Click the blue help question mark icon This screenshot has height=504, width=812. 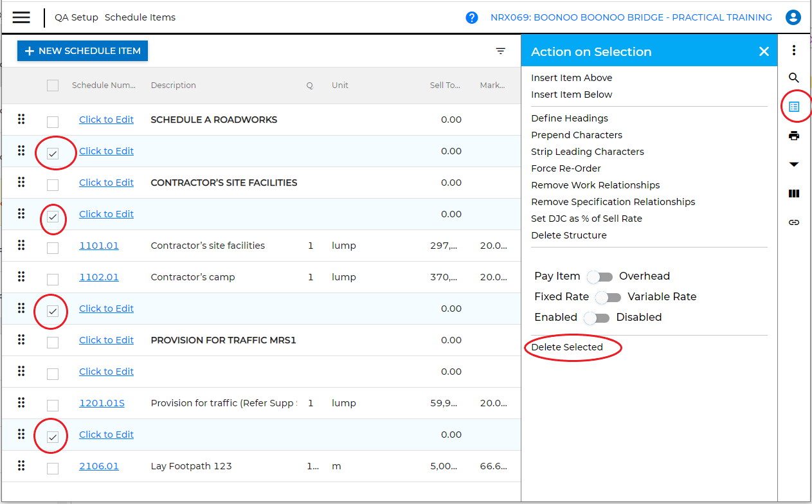click(x=471, y=17)
